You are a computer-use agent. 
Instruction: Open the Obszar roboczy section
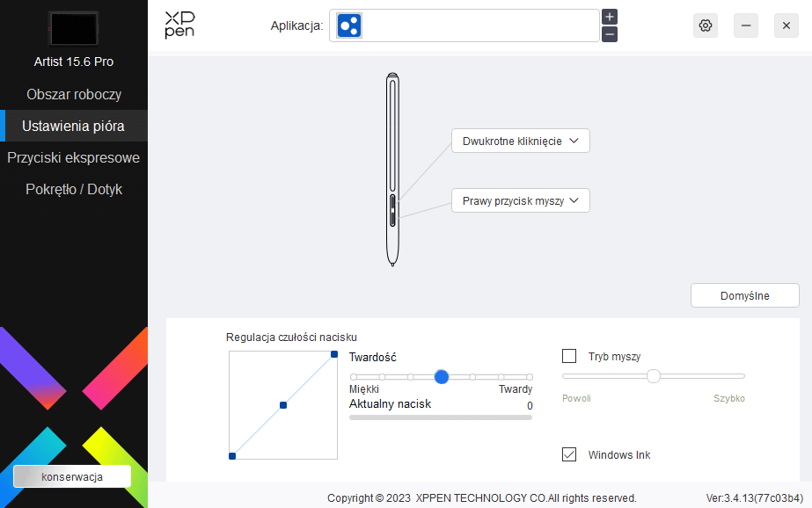[74, 94]
